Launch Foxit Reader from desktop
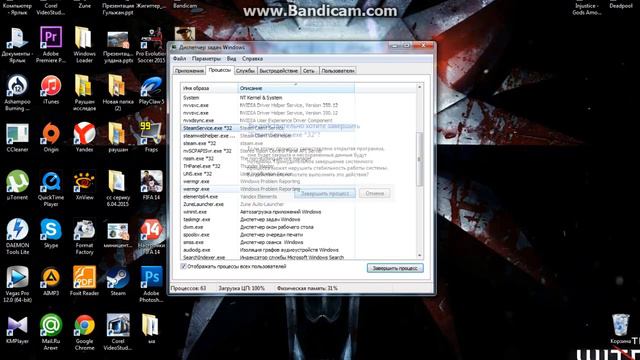 [84, 281]
